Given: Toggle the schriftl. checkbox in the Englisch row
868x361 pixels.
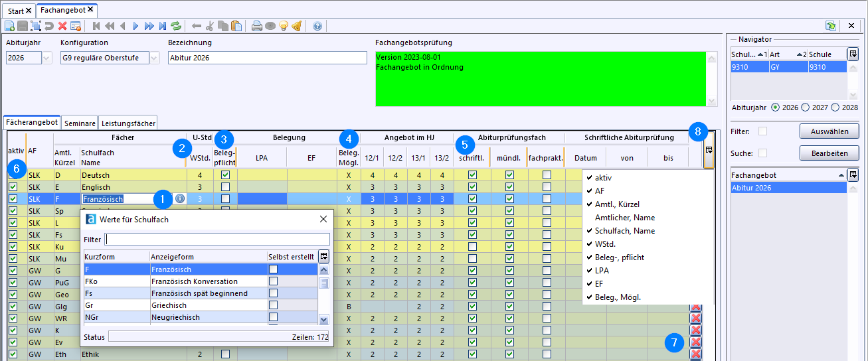Looking at the screenshot, I should click(472, 186).
